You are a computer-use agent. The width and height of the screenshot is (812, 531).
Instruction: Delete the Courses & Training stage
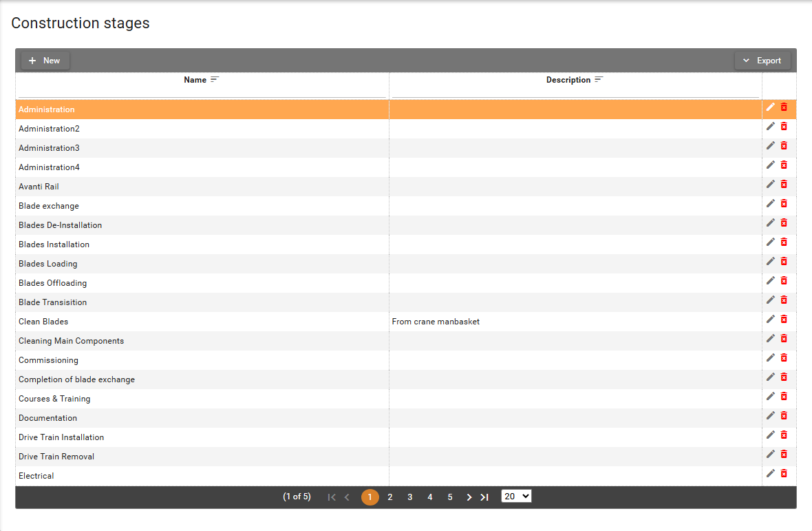point(784,396)
